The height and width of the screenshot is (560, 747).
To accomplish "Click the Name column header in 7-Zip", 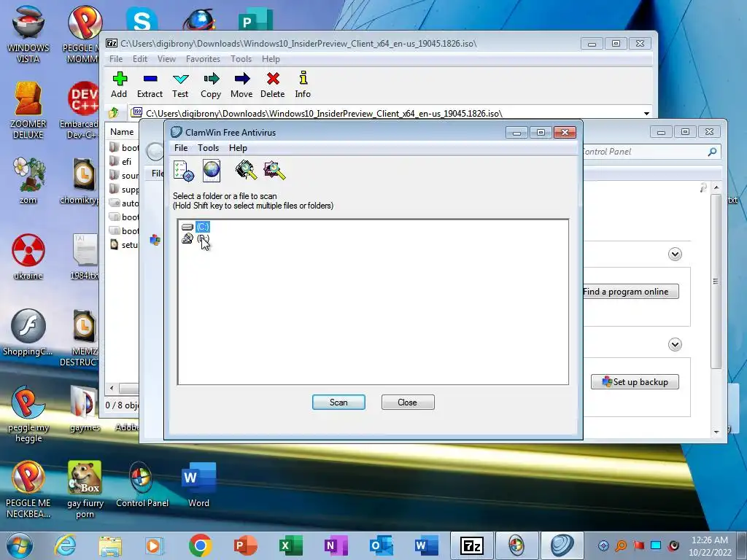I will [x=122, y=132].
